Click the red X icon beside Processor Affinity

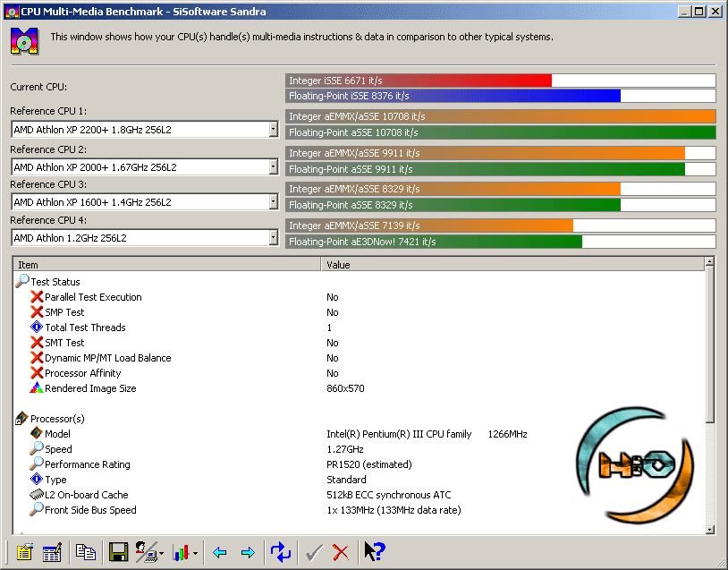point(37,372)
